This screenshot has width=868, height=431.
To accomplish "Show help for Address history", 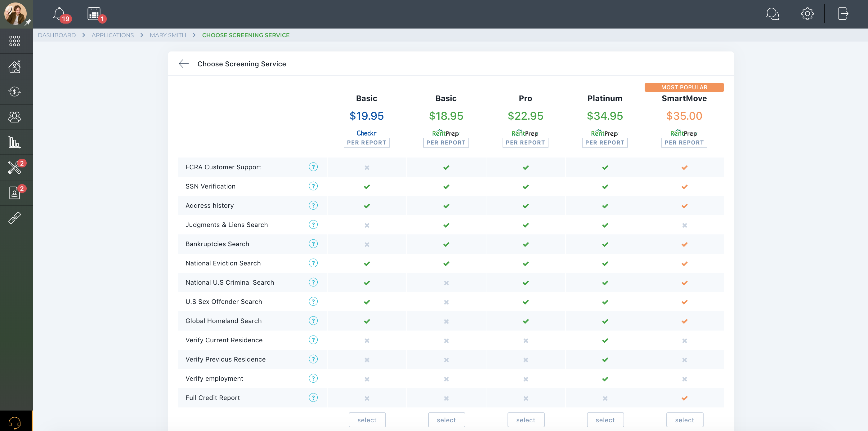I will pos(313,205).
